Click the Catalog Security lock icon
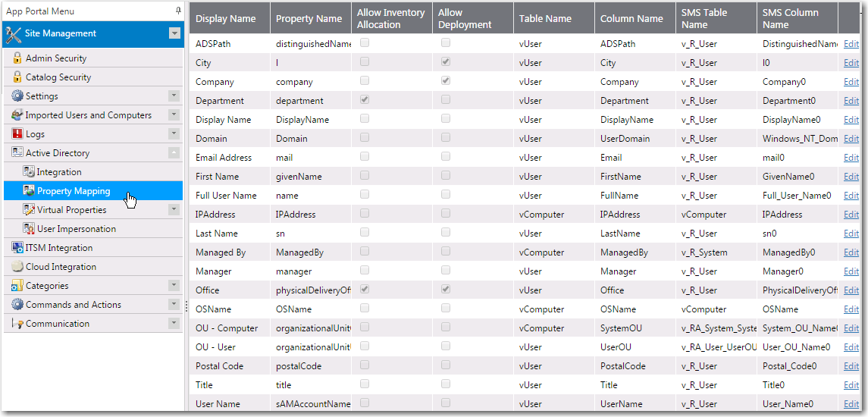This screenshot has height=417, width=868. tap(17, 77)
